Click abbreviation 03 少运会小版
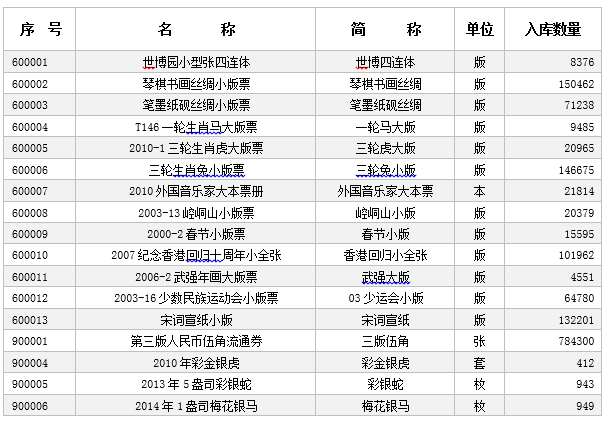607x421 pixels. tap(386, 298)
